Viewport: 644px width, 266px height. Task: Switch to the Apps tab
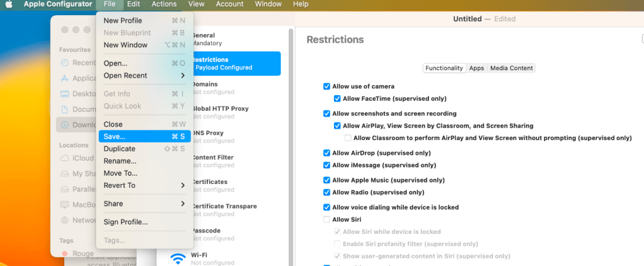[x=476, y=68]
